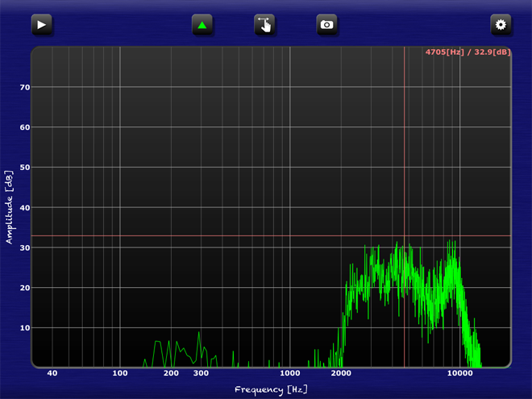The height and width of the screenshot is (399, 532).
Task: Click the 60 dB amplitude label
Action: 25,127
